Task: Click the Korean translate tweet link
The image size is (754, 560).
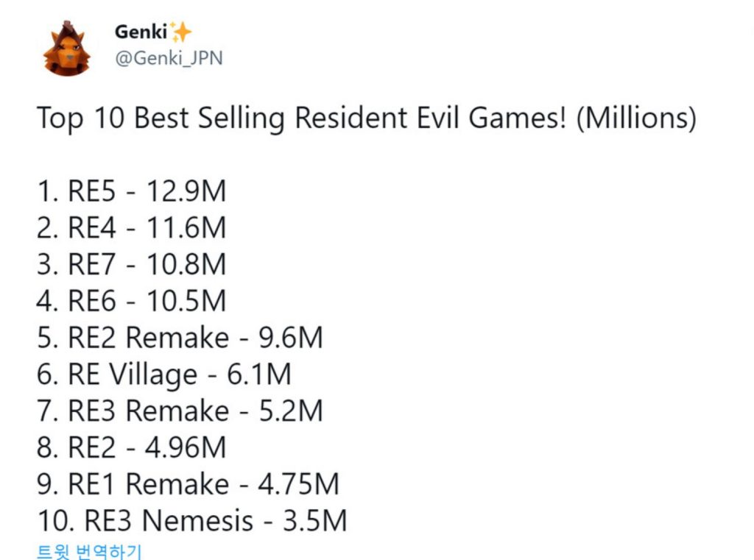Action: click(x=89, y=550)
